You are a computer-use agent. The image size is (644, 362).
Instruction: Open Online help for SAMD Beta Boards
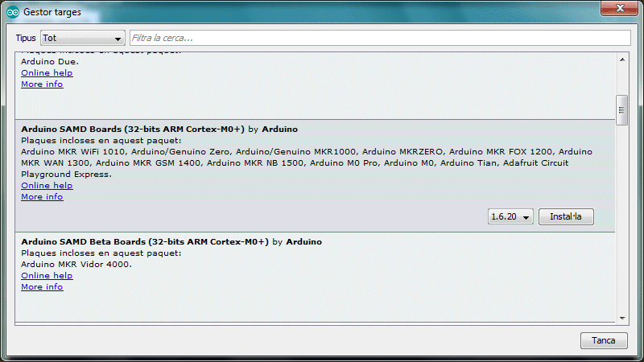[47, 276]
